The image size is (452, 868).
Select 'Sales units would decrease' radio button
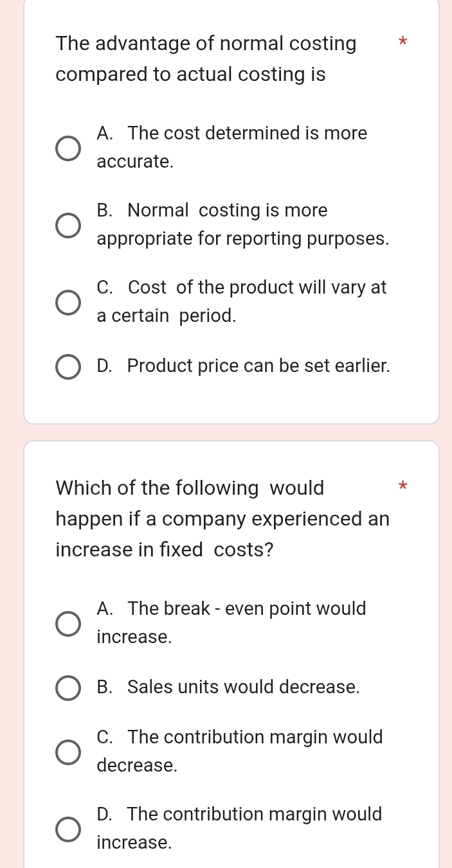[68, 687]
